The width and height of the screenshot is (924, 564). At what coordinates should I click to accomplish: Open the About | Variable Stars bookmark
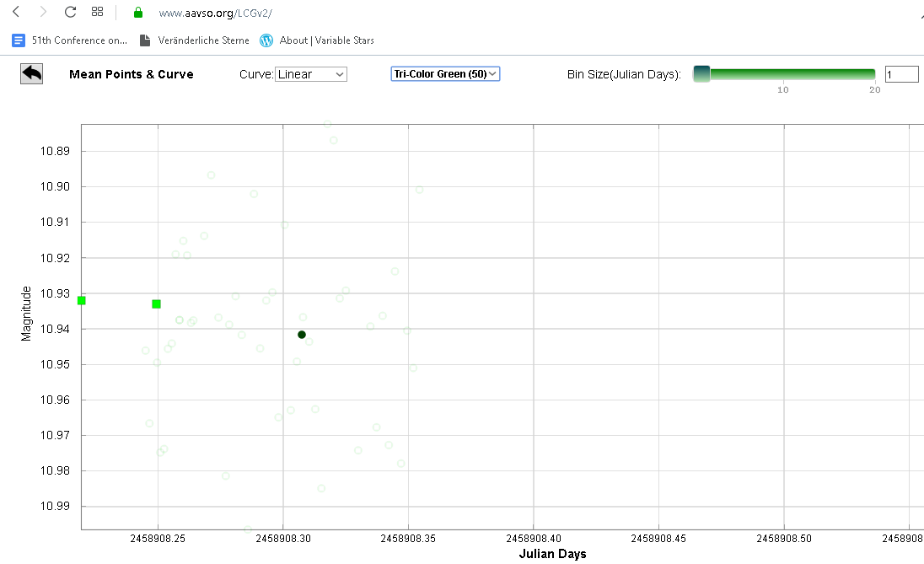(x=317, y=40)
